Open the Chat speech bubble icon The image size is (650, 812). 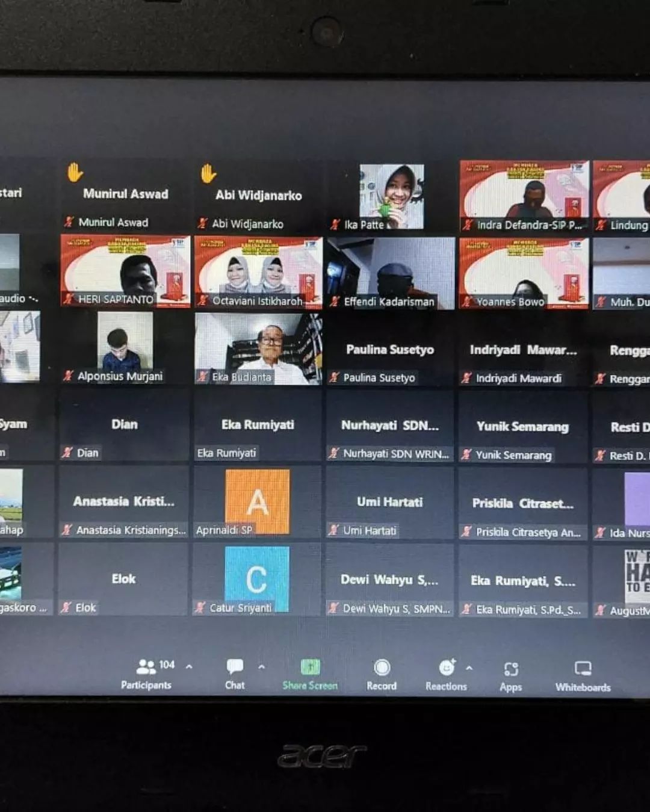[x=235, y=666]
